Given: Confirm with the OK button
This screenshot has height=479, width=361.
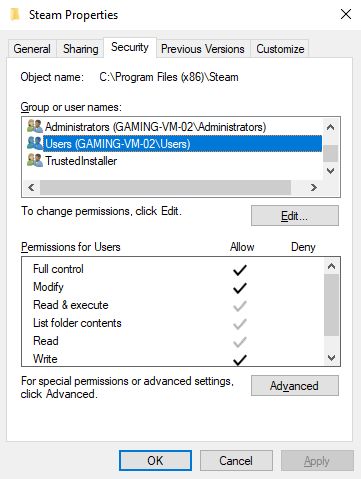Looking at the screenshot, I should (x=155, y=461).
